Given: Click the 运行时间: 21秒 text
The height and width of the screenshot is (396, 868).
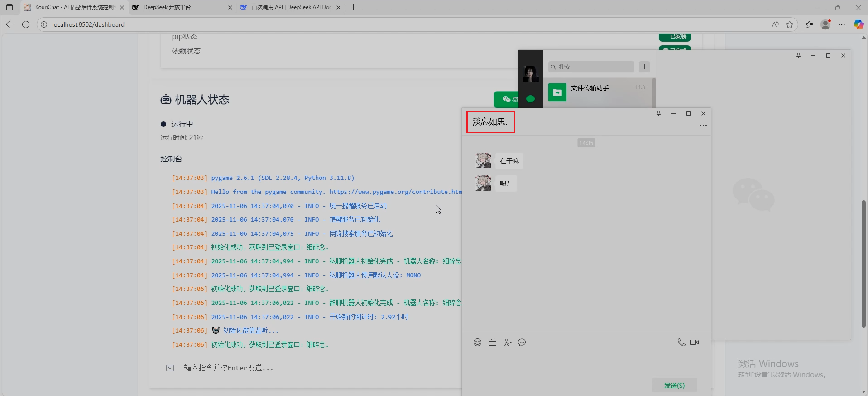Looking at the screenshot, I should [x=182, y=138].
